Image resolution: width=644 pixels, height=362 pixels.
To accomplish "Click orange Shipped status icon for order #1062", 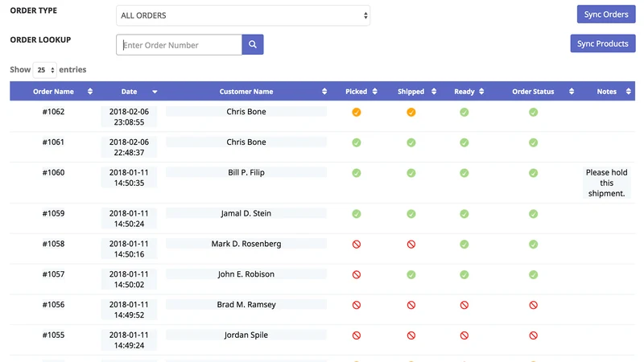I will (411, 112).
